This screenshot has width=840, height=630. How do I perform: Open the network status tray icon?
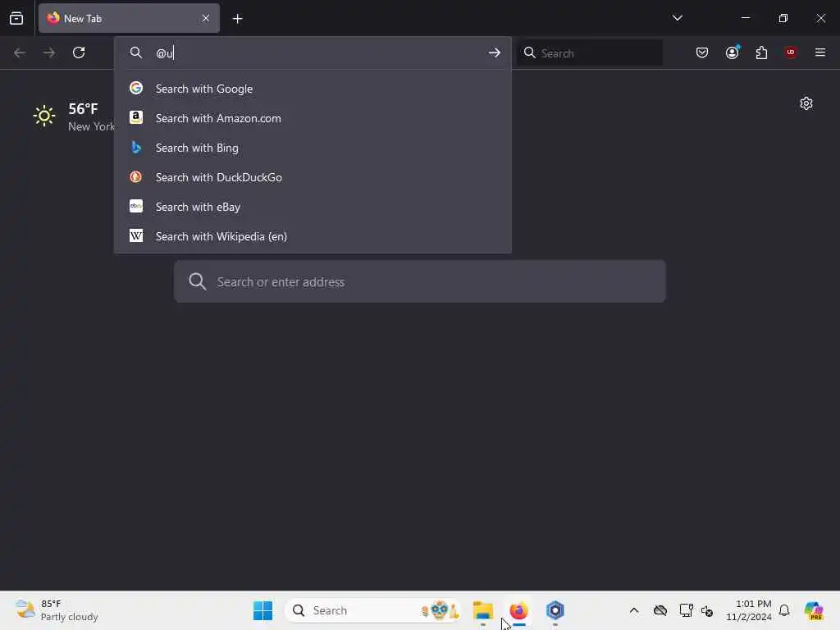(686, 610)
